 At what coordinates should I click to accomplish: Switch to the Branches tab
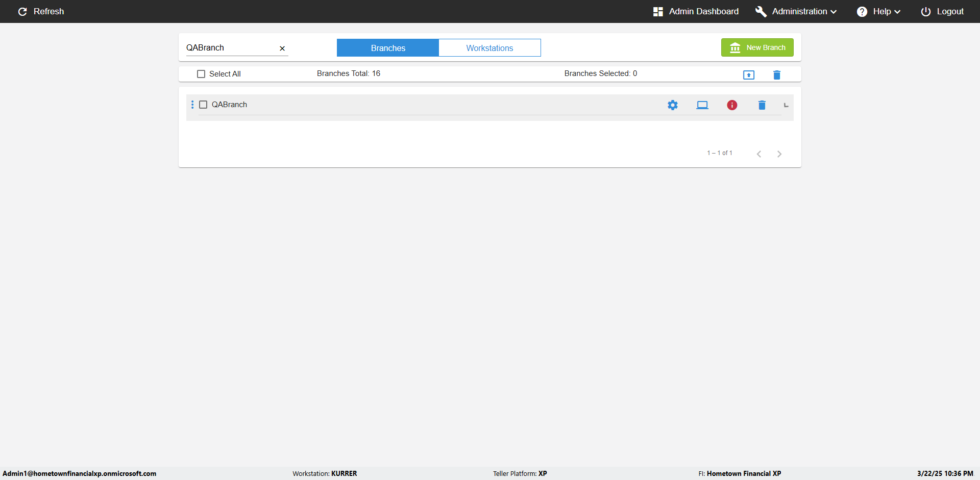coord(388,48)
